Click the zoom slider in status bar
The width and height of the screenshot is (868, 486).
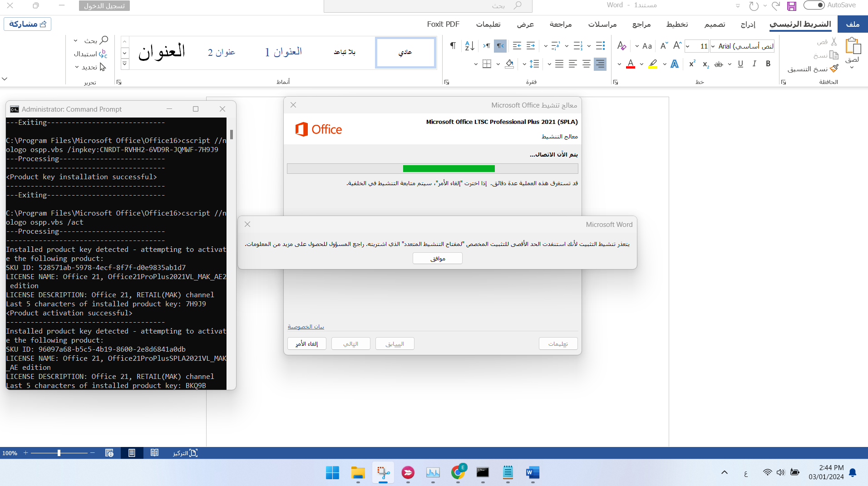click(59, 453)
